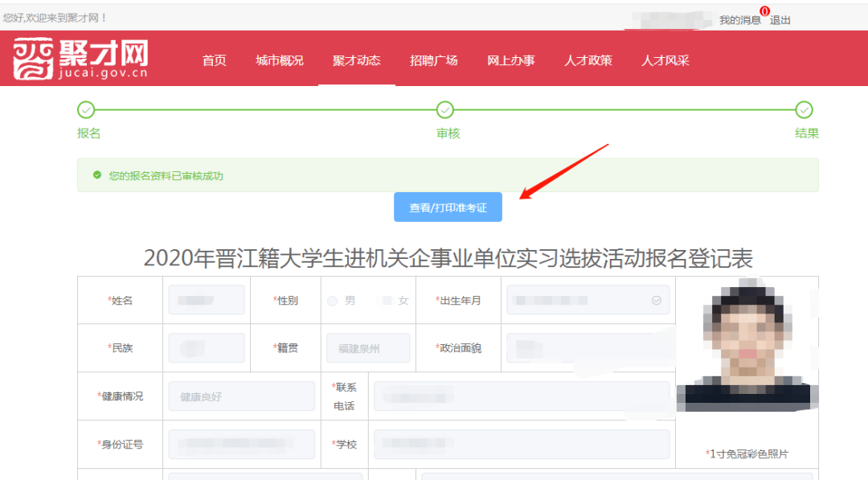Click the 聚才网 site logo
The height and width of the screenshot is (480, 868).
point(80,59)
